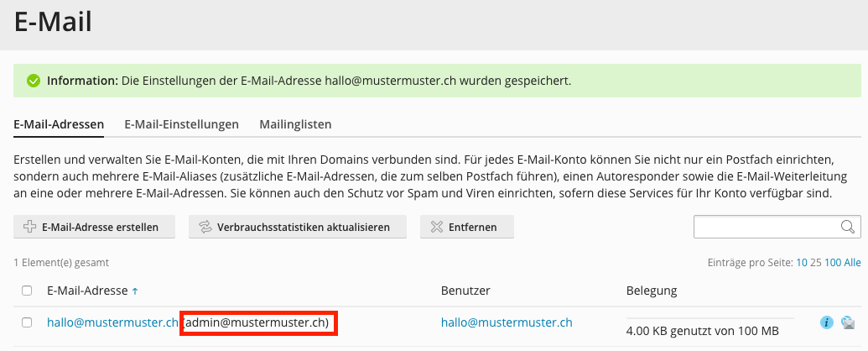The width and height of the screenshot is (868, 351).
Task: Show 10 entries per page
Action: pyautogui.click(x=802, y=263)
